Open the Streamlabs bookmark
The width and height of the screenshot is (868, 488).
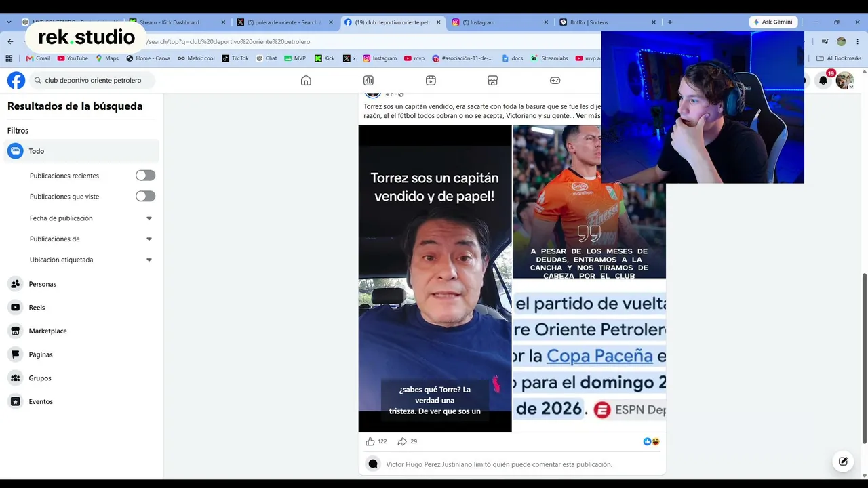tap(549, 58)
